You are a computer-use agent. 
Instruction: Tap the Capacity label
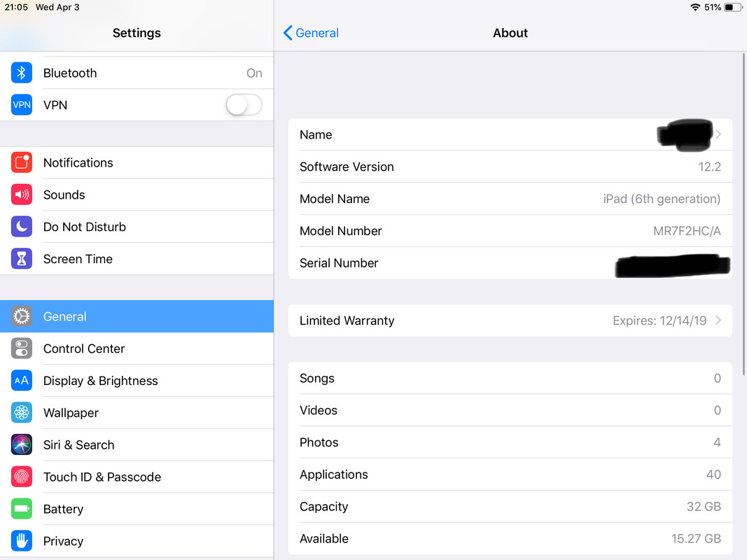coord(323,507)
